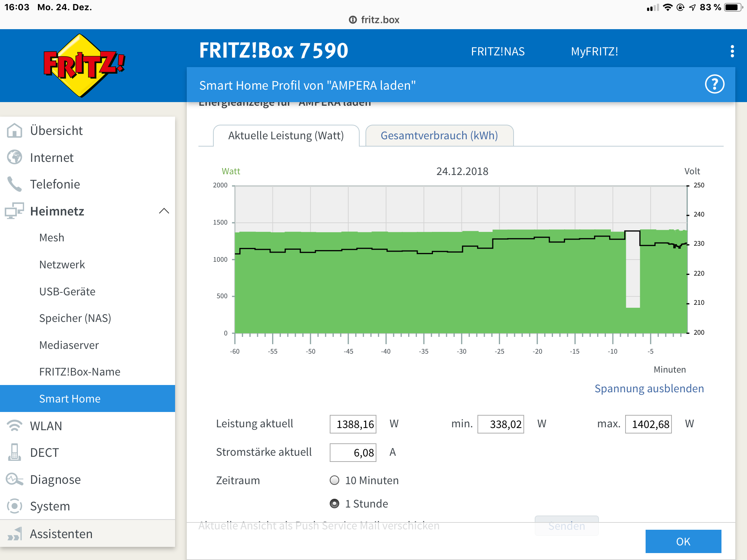Collapse the Heimnetz menu chevron

164,211
